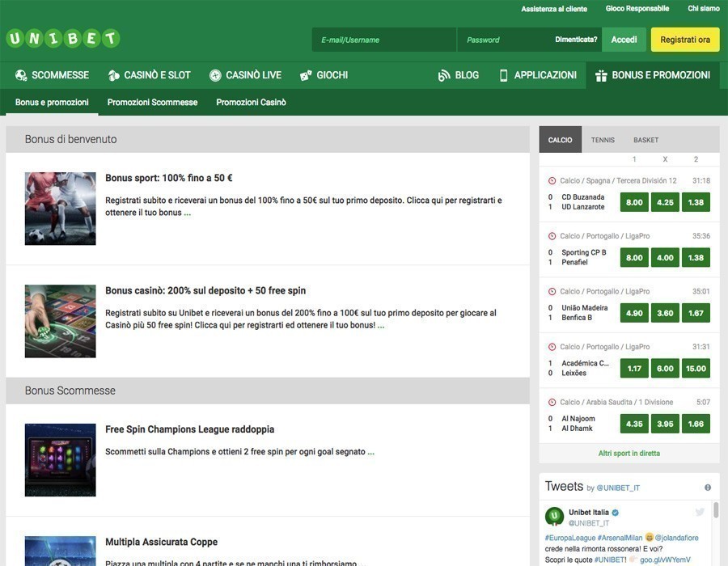The width and height of the screenshot is (728, 566).
Task: Select 3.95 draw odds, Al Najoom match
Action: pos(665,424)
